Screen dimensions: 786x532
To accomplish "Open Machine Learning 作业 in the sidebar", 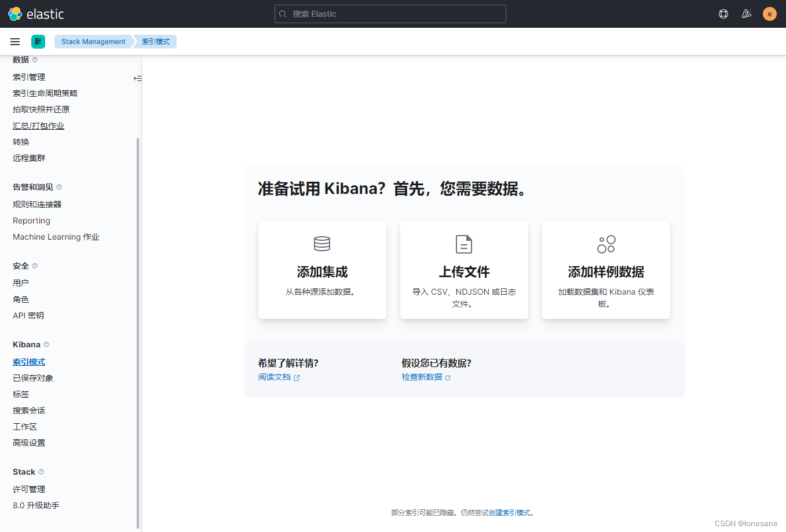I will pyautogui.click(x=56, y=237).
